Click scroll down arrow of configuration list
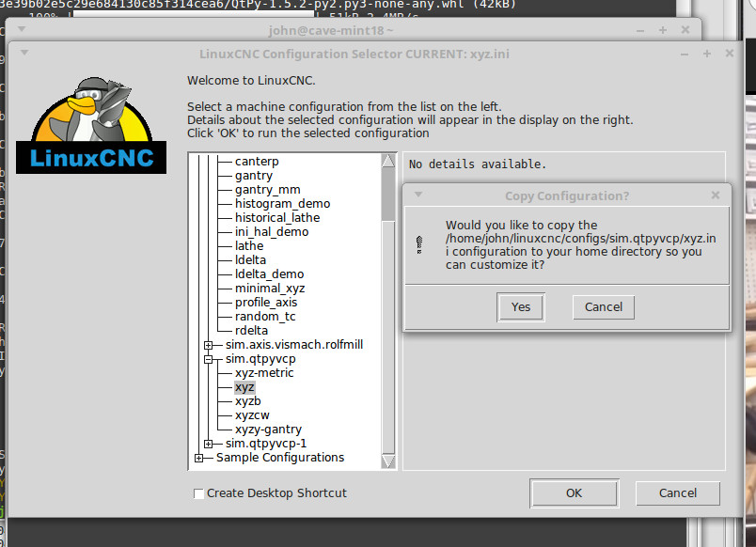 coord(388,461)
